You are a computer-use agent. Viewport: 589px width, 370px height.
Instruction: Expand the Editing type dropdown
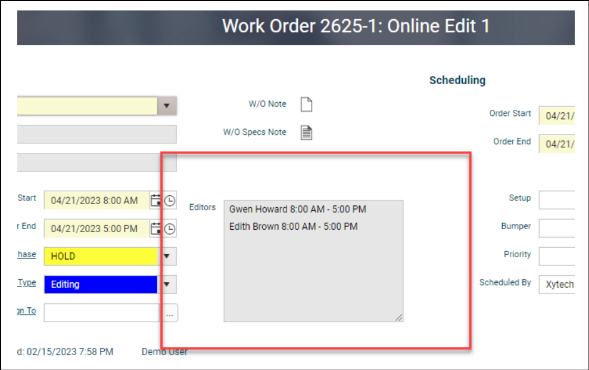point(167,284)
